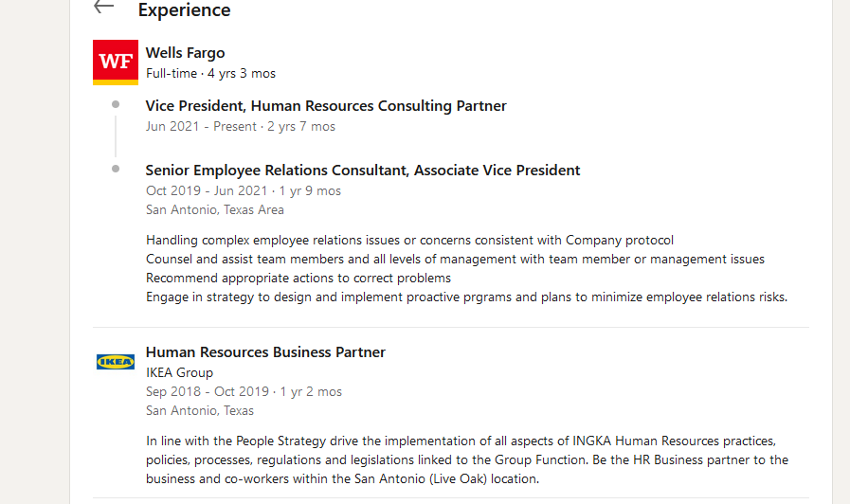Image resolution: width=850 pixels, height=504 pixels.
Task: Click the Full-time 4 yrs 3 mos text
Action: 211,73
